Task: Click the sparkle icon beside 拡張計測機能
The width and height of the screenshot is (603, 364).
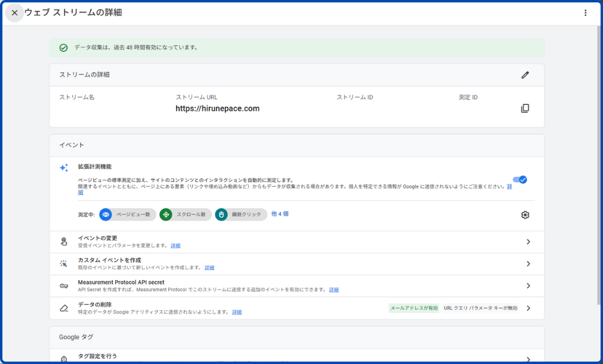Action: point(64,168)
